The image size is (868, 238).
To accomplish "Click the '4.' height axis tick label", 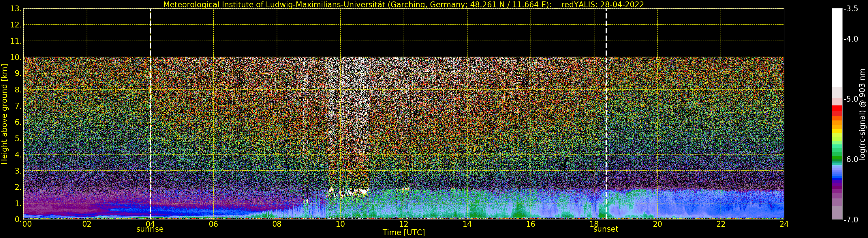I will (x=18, y=155).
